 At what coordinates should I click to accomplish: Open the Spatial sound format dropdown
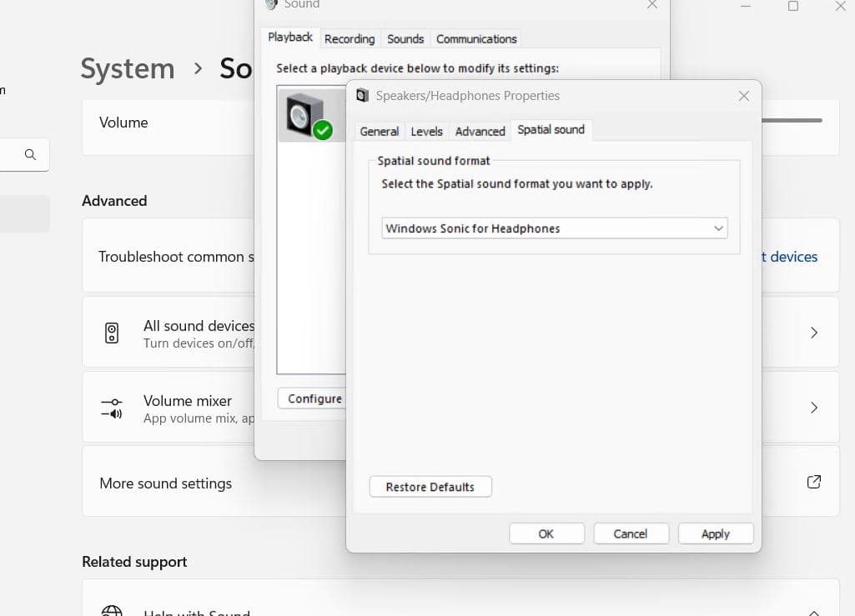point(554,228)
